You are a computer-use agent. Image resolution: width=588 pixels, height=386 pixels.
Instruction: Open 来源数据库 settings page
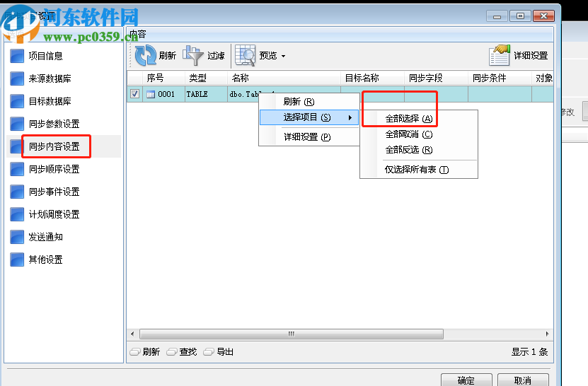pos(50,78)
